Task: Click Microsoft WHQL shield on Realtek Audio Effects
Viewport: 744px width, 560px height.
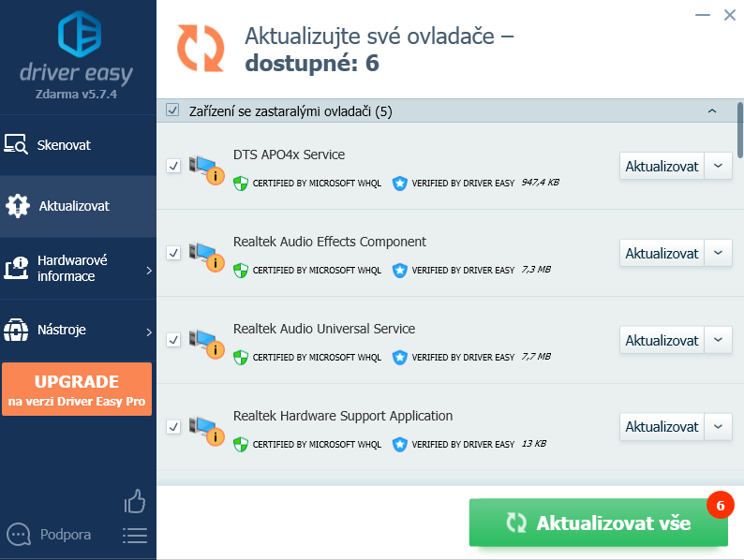Action: 241,270
